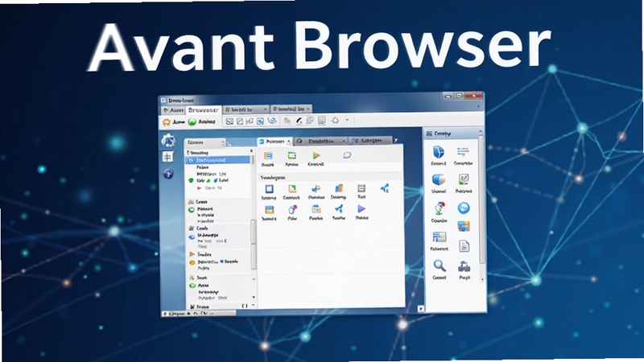Click the small corner arrow button at the content area bottom
This screenshot has height=362, width=644.
click(x=420, y=309)
